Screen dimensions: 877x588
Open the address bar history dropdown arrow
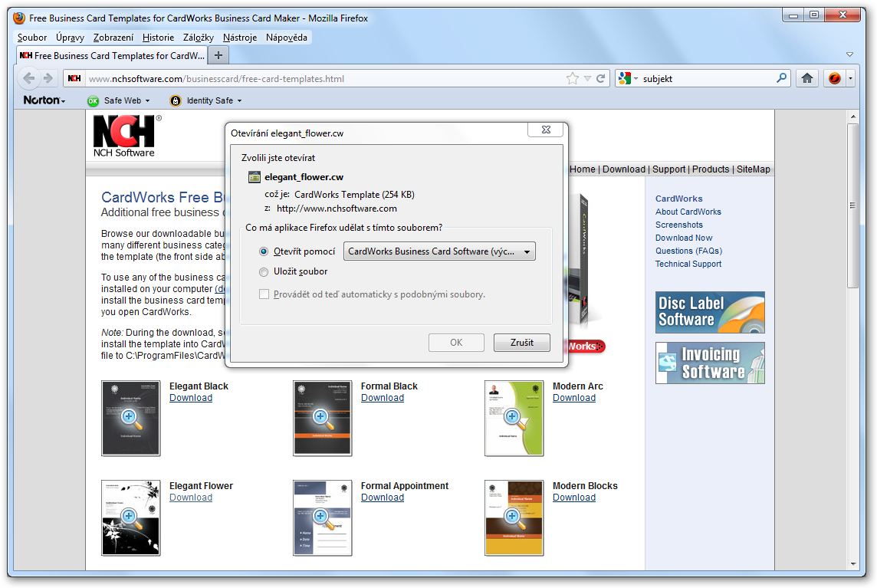tap(587, 79)
